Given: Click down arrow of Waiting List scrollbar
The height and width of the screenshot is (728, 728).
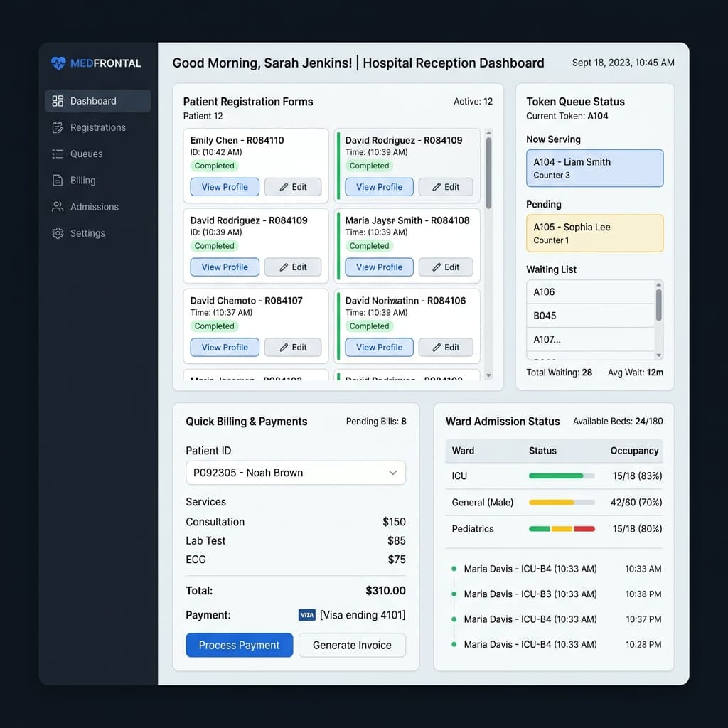Looking at the screenshot, I should tap(658, 355).
